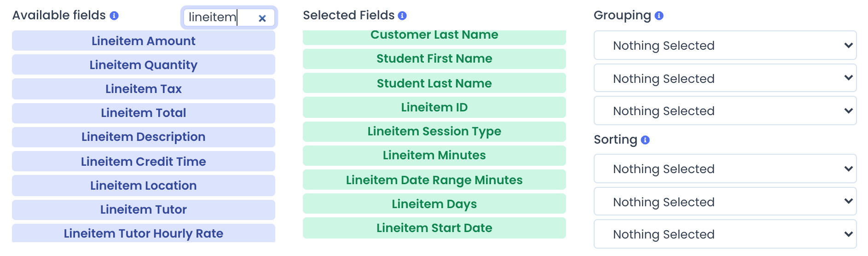
Task: Click the Lineitem Start Date selected field
Action: pos(434,228)
